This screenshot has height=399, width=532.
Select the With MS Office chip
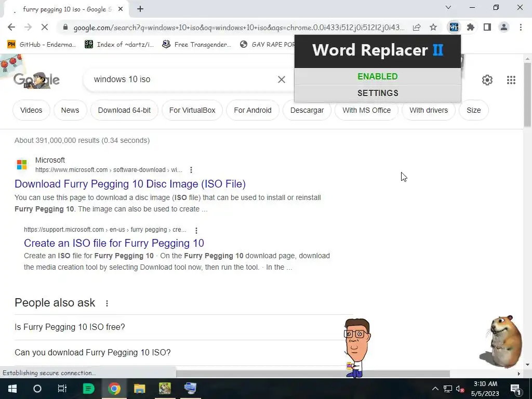point(366,110)
